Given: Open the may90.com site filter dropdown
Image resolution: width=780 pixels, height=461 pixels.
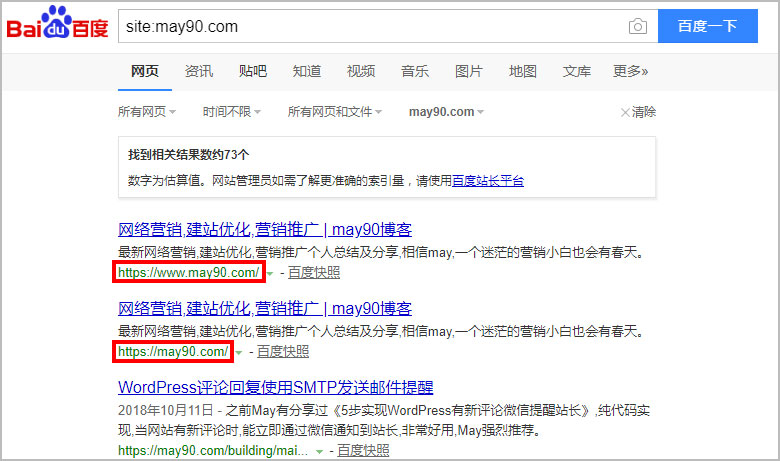Looking at the screenshot, I should pyautogui.click(x=446, y=112).
